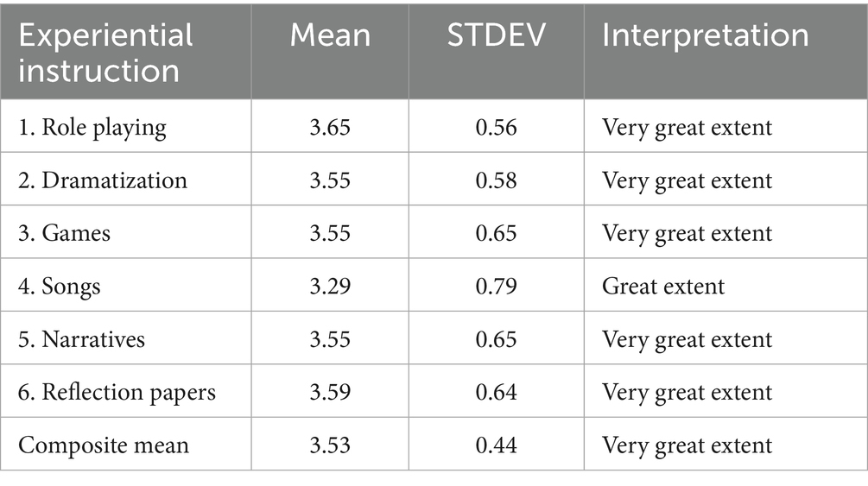868x486 pixels.
Task: Click the Mean column header
Action: point(330,35)
